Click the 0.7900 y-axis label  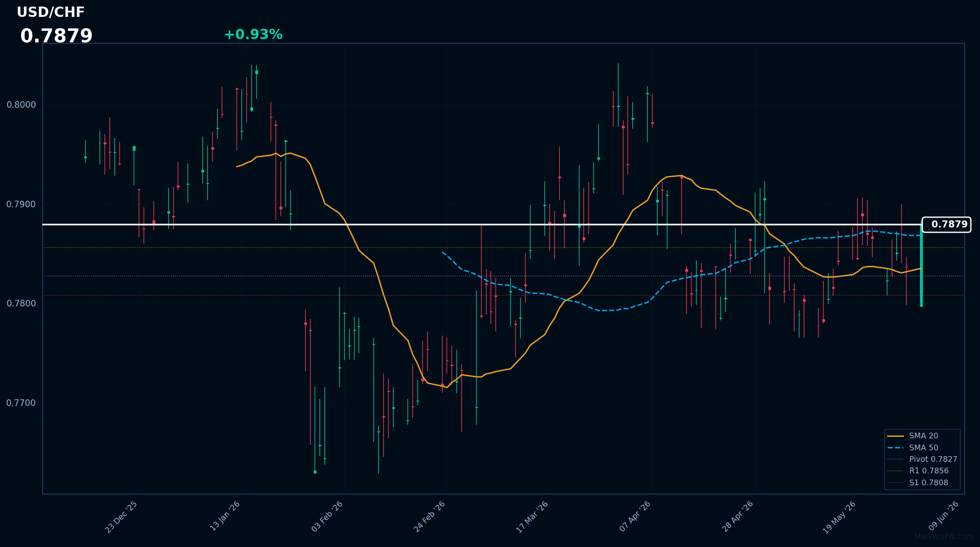21,204
